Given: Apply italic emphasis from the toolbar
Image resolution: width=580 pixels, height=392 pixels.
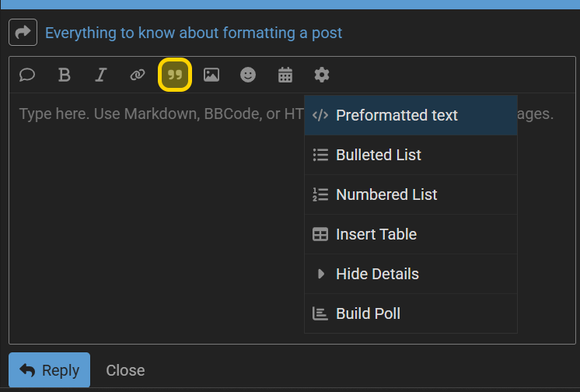Looking at the screenshot, I should (x=100, y=75).
